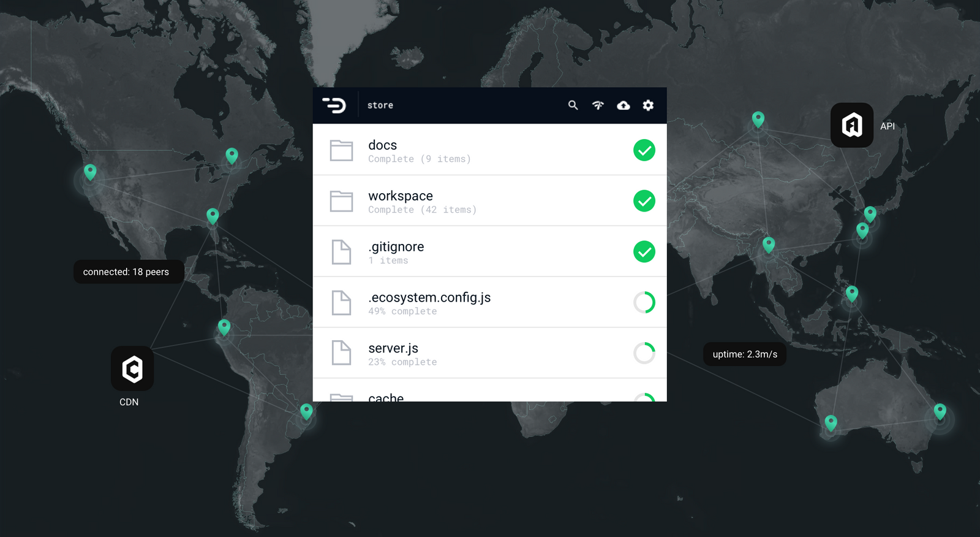Screen dimensions: 980x537
Task: Click green checkmark on workspace row
Action: 644,201
